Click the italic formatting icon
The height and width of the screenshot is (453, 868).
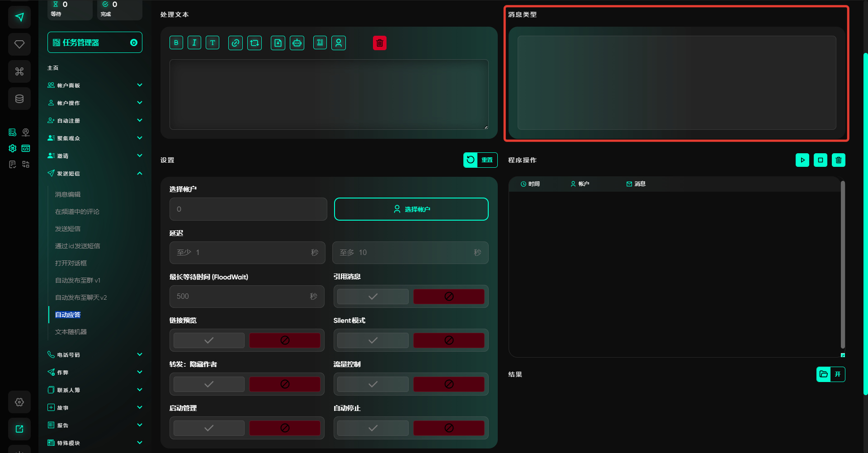[194, 43]
